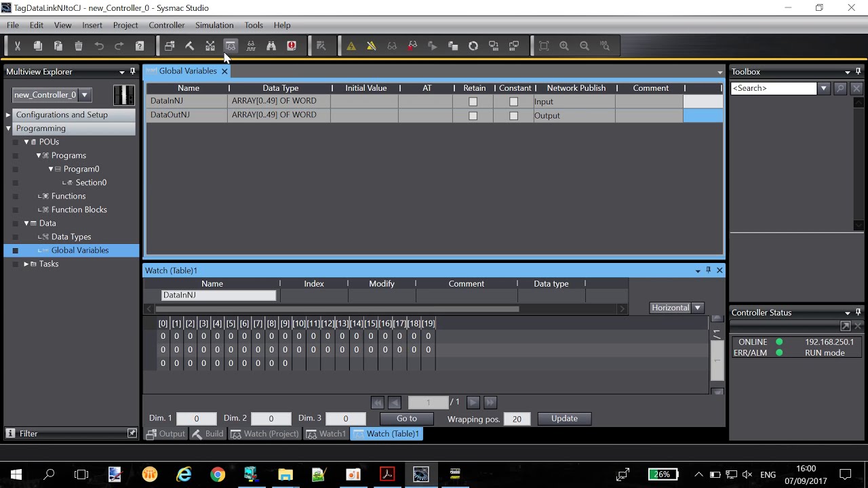Screen dimensions: 868x488
Task: Click the Synchronize circular arrows icon
Action: point(473,46)
